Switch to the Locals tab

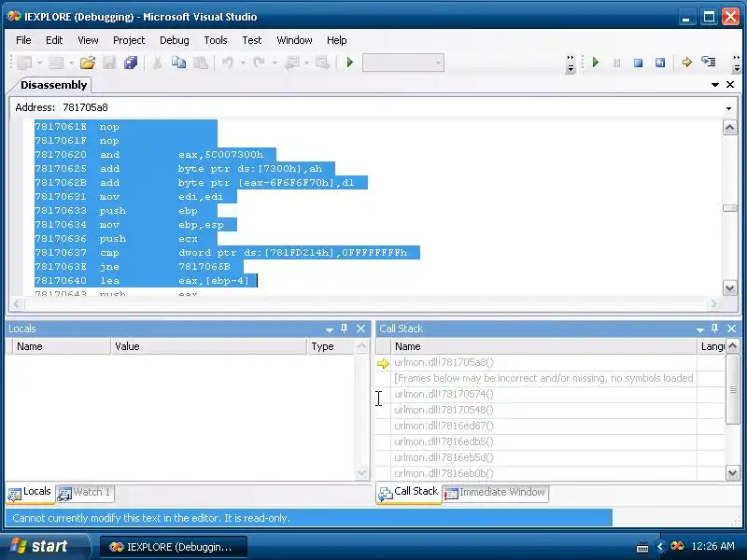pos(30,493)
